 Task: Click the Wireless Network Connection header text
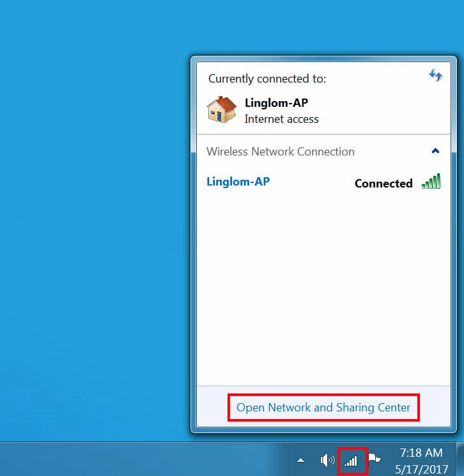280,152
